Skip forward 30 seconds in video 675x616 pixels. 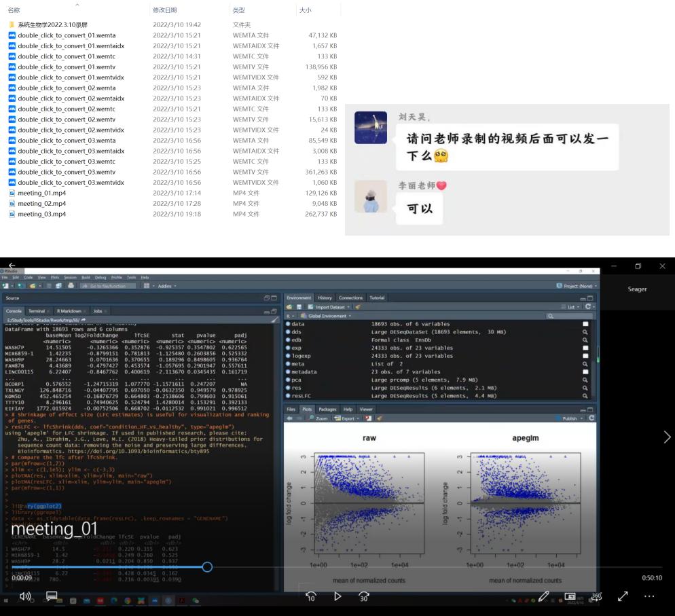(x=364, y=596)
